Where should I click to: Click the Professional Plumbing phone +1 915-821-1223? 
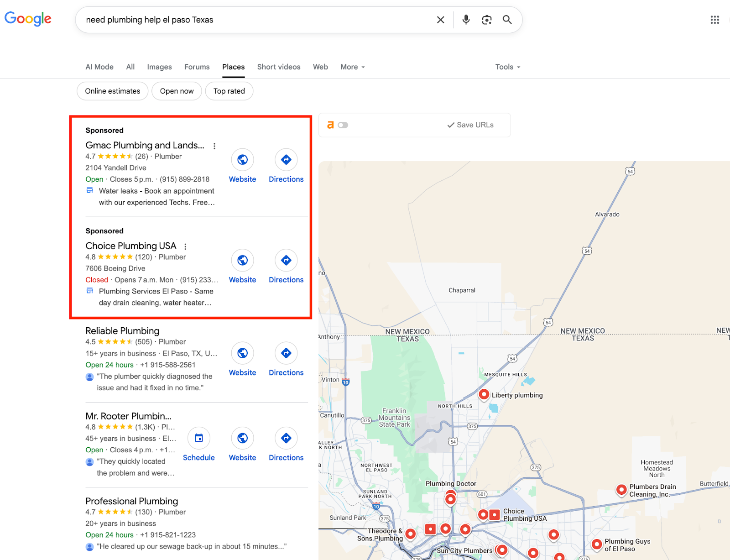click(x=168, y=535)
